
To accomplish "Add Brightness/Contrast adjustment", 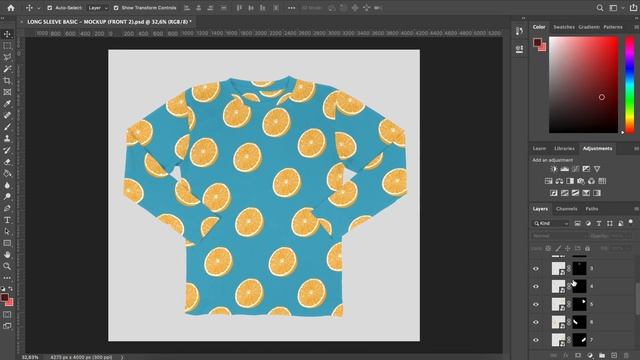I will click(x=553, y=169).
